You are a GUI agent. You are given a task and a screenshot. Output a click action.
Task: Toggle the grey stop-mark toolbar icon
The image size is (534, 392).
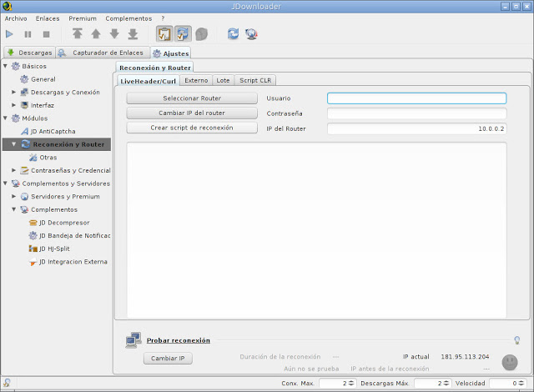pos(202,33)
